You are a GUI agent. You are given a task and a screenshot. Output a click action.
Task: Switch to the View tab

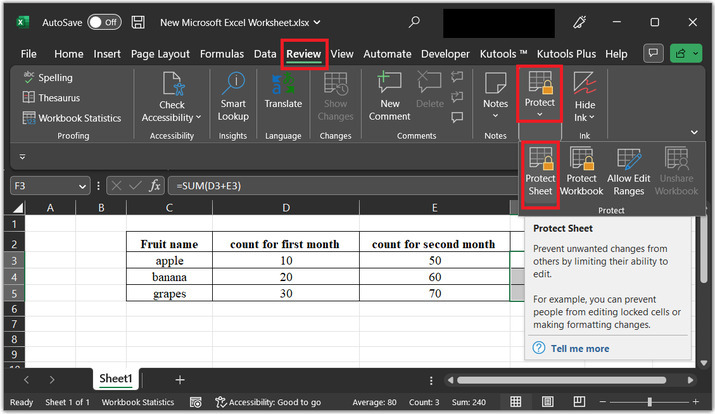(342, 54)
